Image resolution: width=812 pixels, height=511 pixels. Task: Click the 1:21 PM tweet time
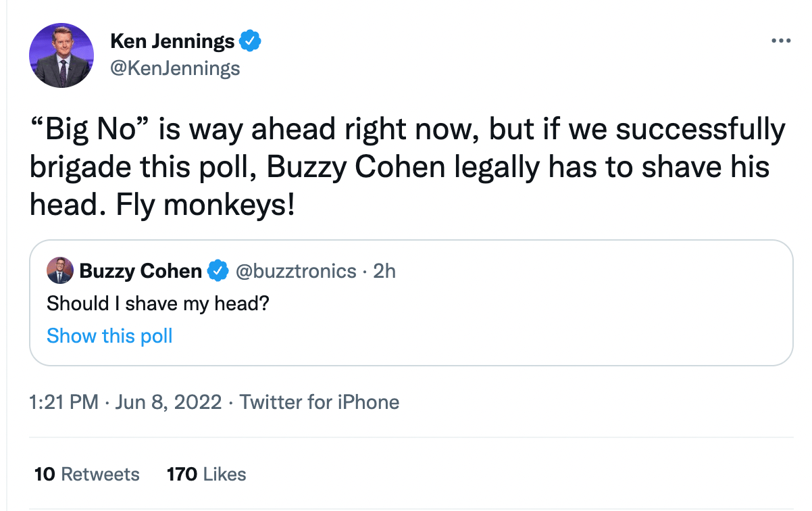(64, 403)
